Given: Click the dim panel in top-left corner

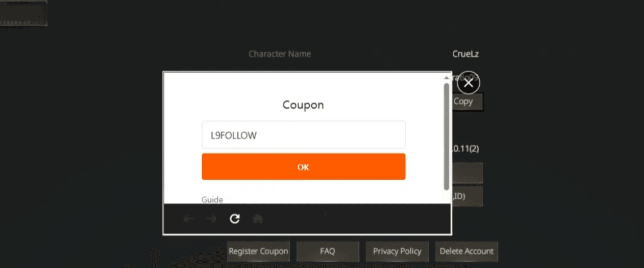Looking at the screenshot, I should click(24, 14).
